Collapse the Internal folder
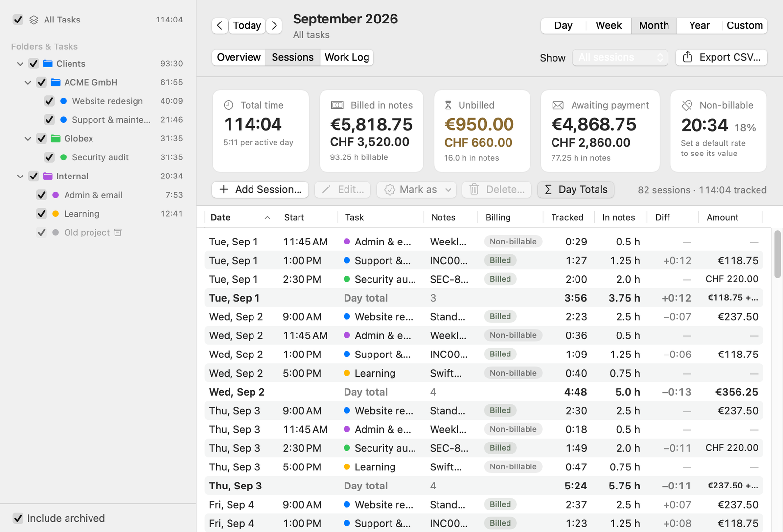Viewport: 783px width, 532px height. [20, 176]
